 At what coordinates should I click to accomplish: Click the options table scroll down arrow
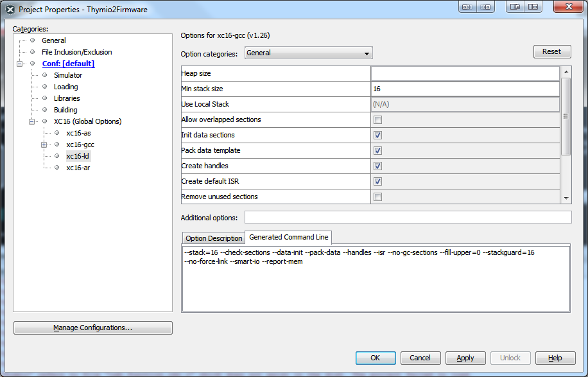[566, 198]
